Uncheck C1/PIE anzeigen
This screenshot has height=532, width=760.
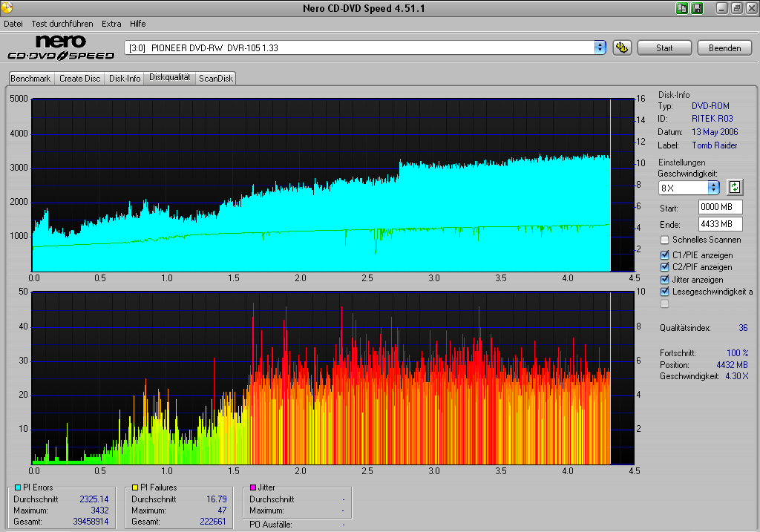665,255
